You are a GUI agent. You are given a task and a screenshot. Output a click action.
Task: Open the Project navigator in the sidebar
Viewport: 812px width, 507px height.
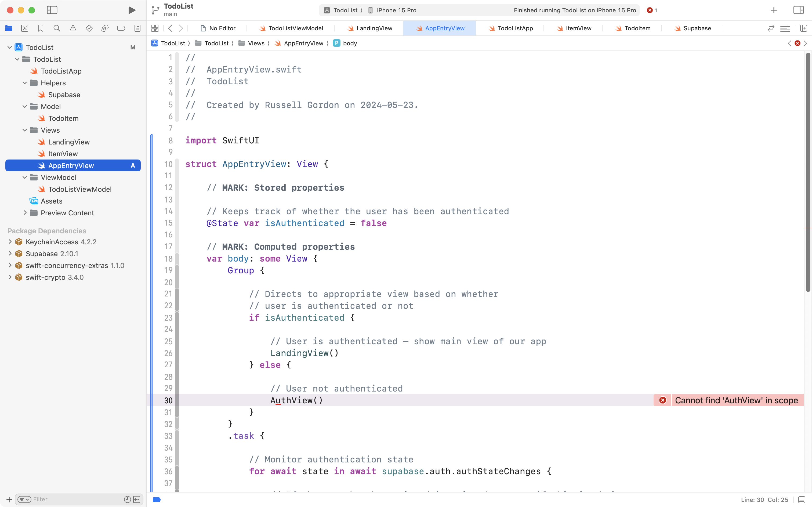coord(8,28)
